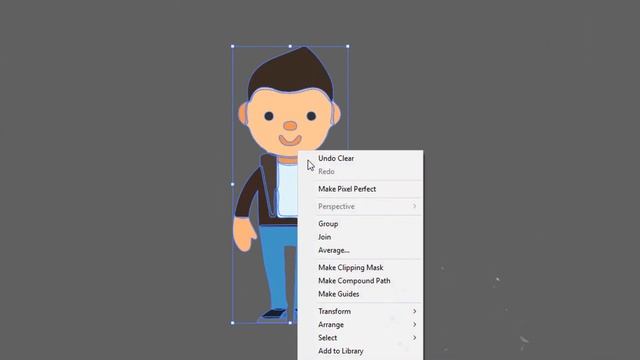Viewport: 640px width, 360px height.
Task: Open the Select submenu
Action: click(360, 338)
